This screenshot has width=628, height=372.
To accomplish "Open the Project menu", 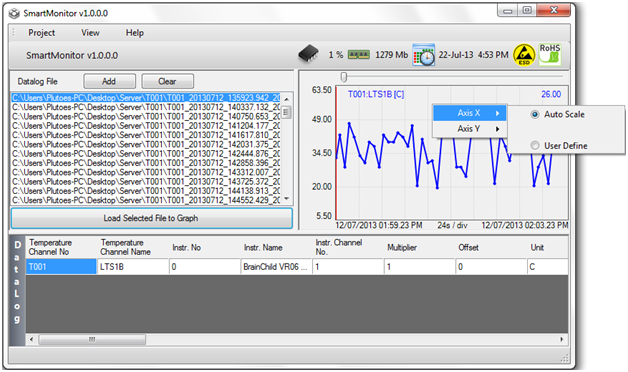I will pyautogui.click(x=42, y=33).
